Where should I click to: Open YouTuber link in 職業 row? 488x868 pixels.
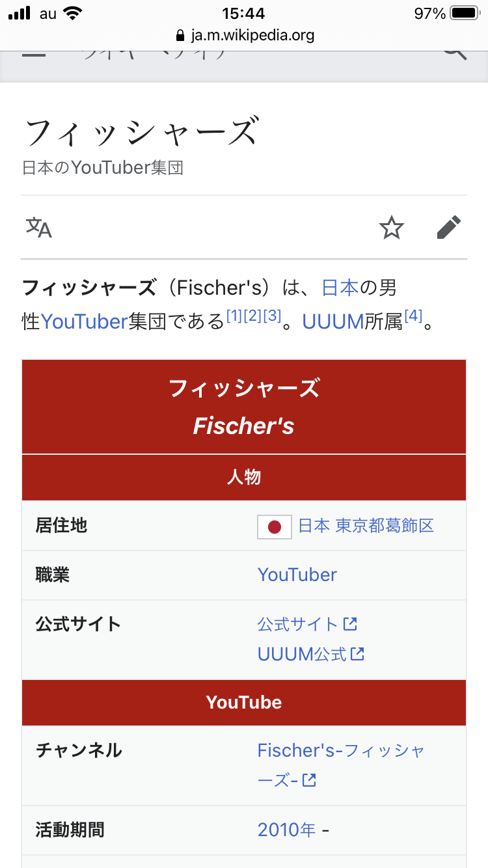tap(297, 575)
